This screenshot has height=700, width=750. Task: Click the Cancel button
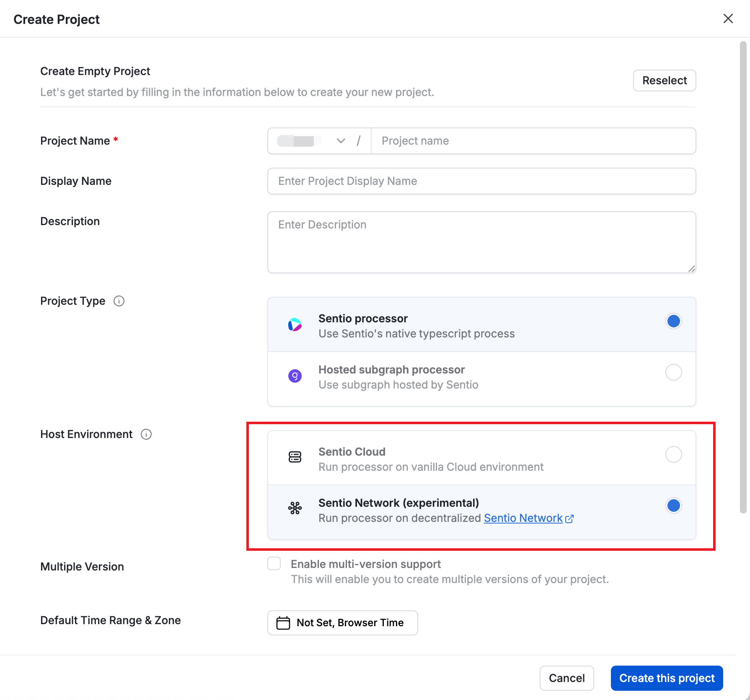point(566,678)
